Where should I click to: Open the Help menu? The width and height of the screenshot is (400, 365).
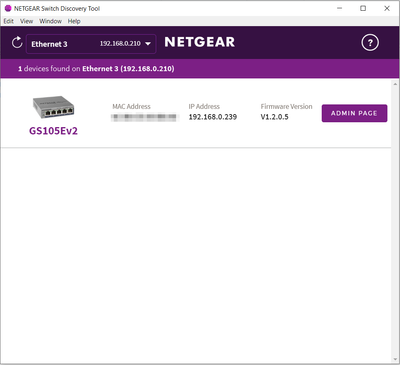pyautogui.click(x=74, y=21)
